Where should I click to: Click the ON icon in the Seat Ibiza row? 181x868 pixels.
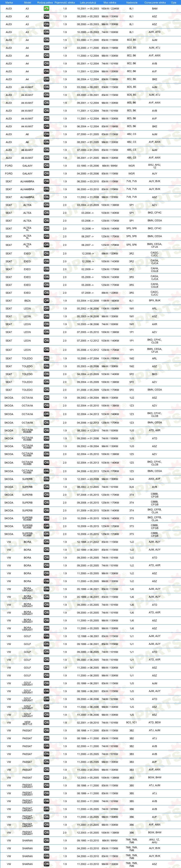pos(47,301)
